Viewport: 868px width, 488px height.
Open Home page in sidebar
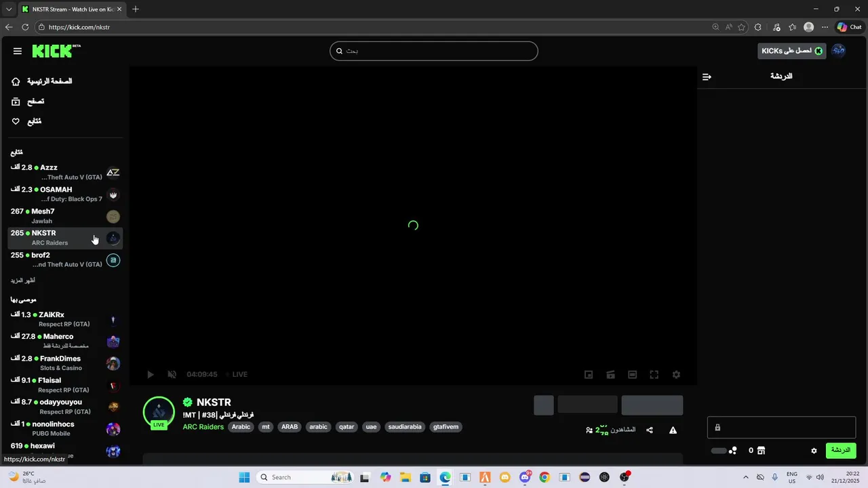tap(43, 81)
